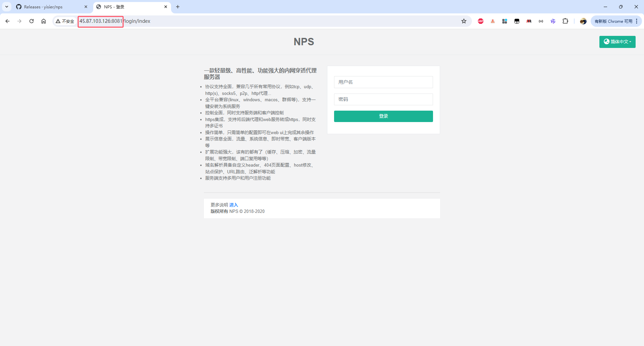Focus the 密码 password field

[x=383, y=100]
